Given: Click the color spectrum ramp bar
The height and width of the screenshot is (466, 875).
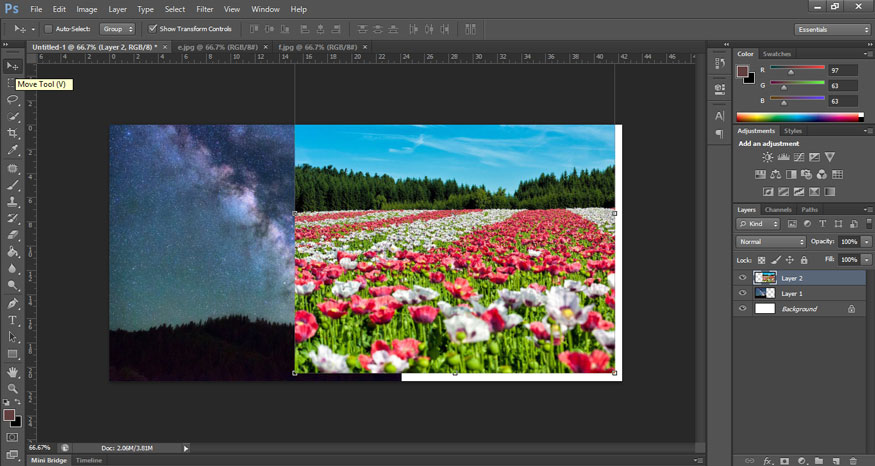Looking at the screenshot, I should [799, 117].
